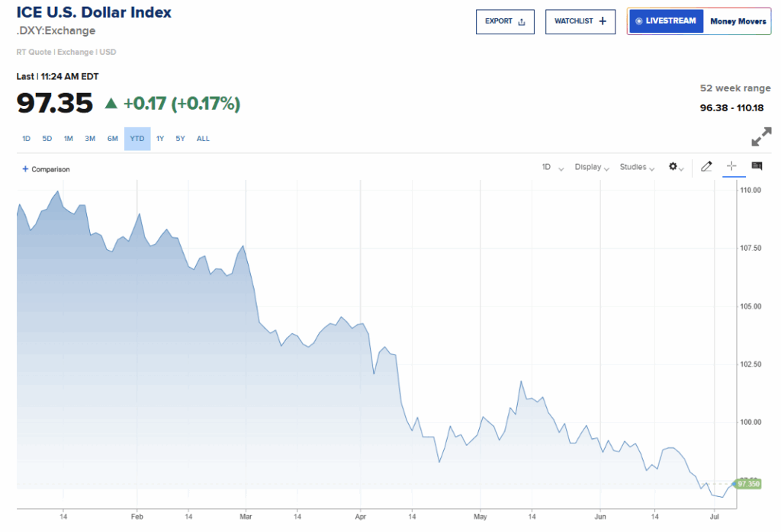The image size is (781, 532).
Task: Show the ALL time range
Action: 203,139
